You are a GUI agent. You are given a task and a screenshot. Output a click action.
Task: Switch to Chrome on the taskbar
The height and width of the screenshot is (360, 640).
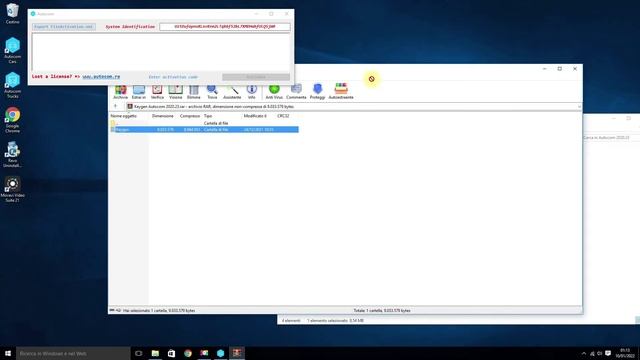188,353
